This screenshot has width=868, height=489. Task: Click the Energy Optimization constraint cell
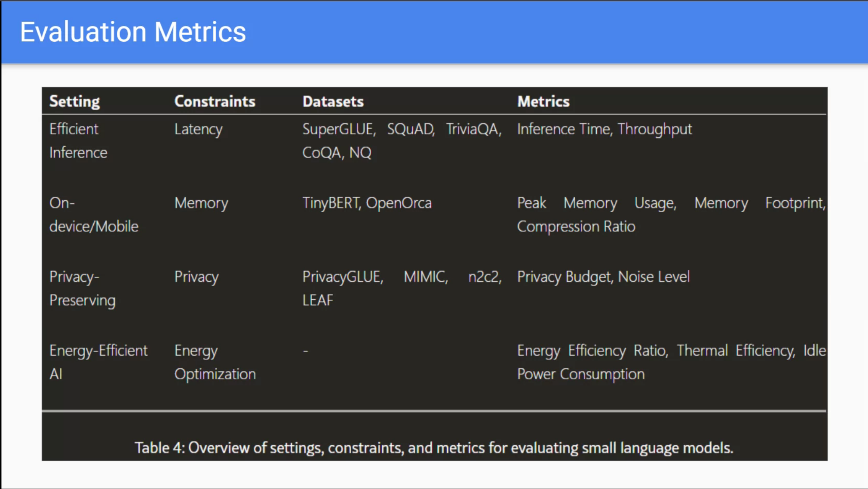pos(215,362)
